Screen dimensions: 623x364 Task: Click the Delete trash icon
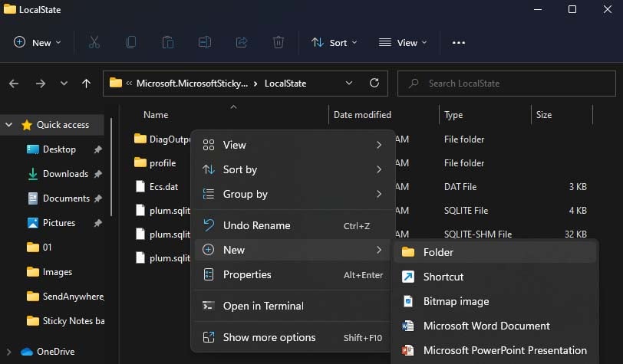pos(279,43)
